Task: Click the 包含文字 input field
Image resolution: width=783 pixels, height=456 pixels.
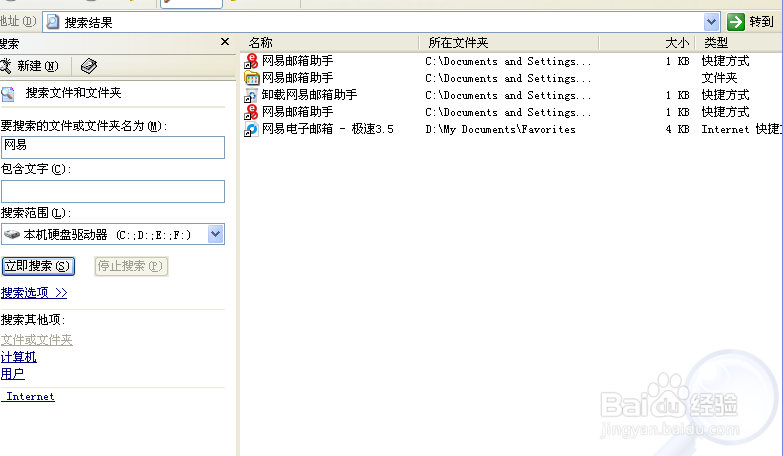Action: (113, 191)
